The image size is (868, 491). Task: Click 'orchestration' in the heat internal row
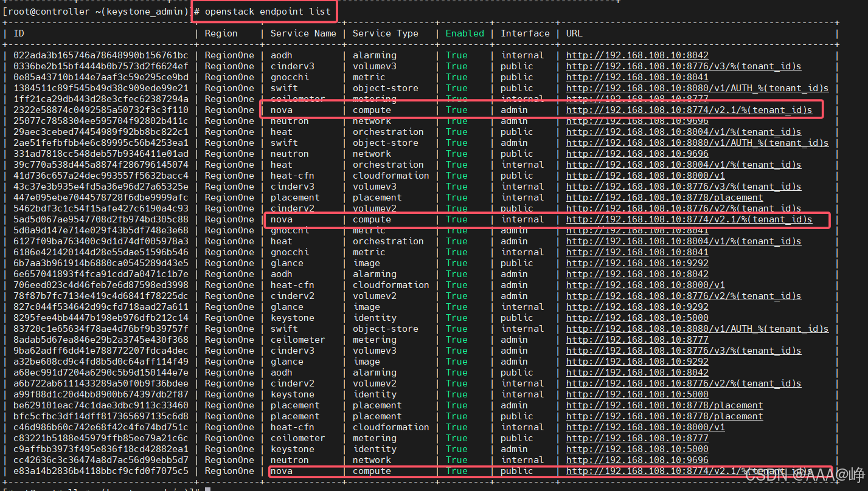[388, 165]
